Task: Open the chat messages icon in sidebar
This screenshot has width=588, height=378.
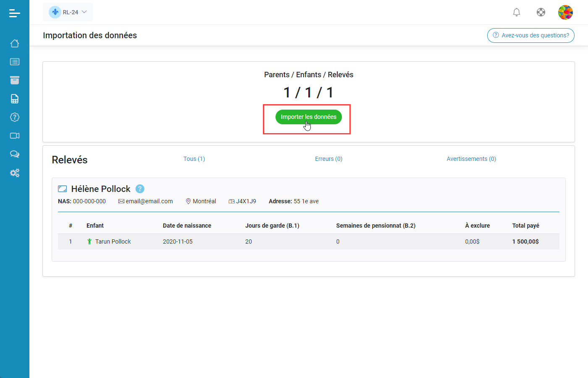Action: tap(15, 154)
